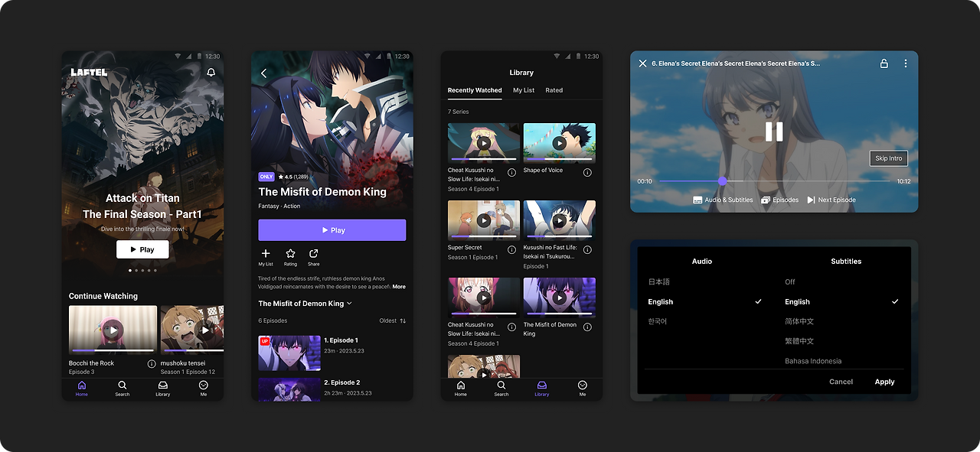Click purple Play button

coord(332,230)
